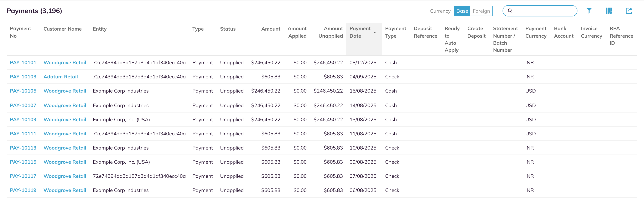
Task: Sort by Amount Unapplied column header
Action: 331,32
